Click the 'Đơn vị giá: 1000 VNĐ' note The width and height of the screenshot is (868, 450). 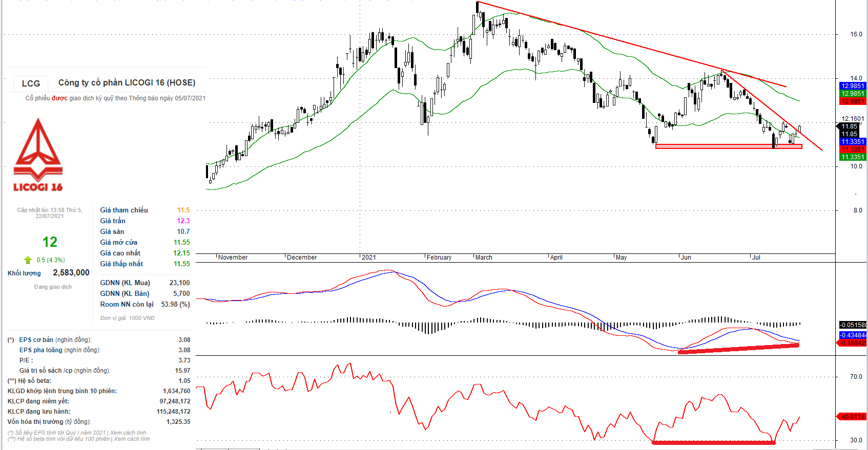click(x=128, y=318)
